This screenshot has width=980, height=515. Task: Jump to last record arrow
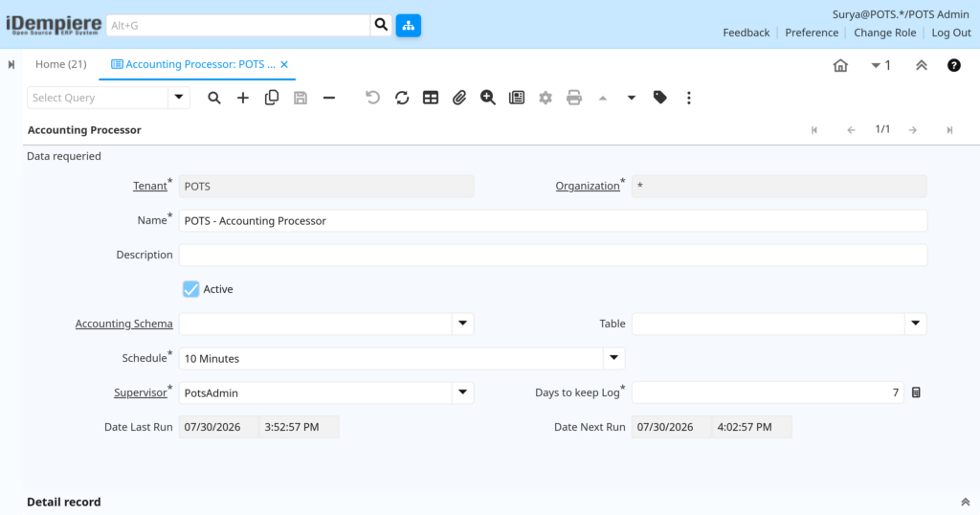coord(949,130)
